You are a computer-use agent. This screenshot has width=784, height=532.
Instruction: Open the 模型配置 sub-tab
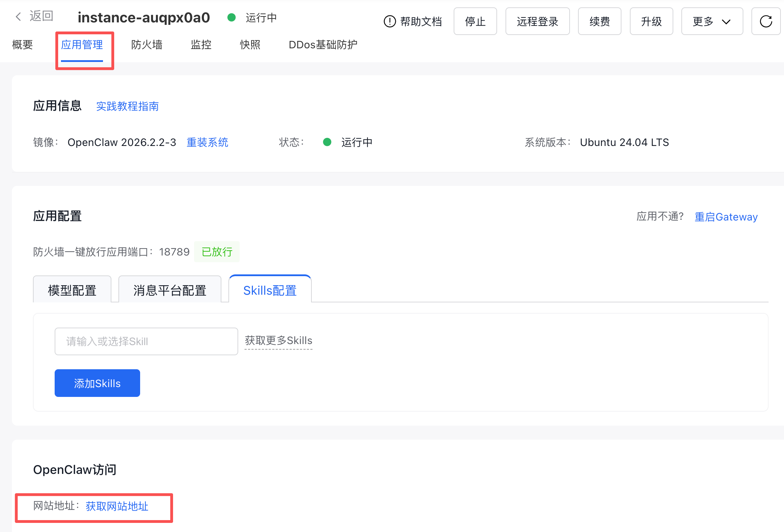click(72, 290)
